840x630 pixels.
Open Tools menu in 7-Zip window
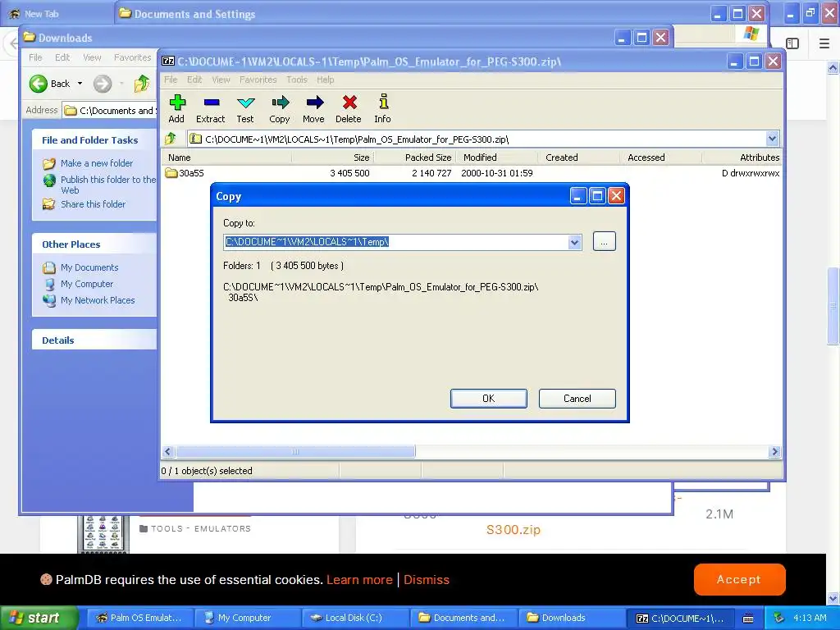(x=297, y=80)
